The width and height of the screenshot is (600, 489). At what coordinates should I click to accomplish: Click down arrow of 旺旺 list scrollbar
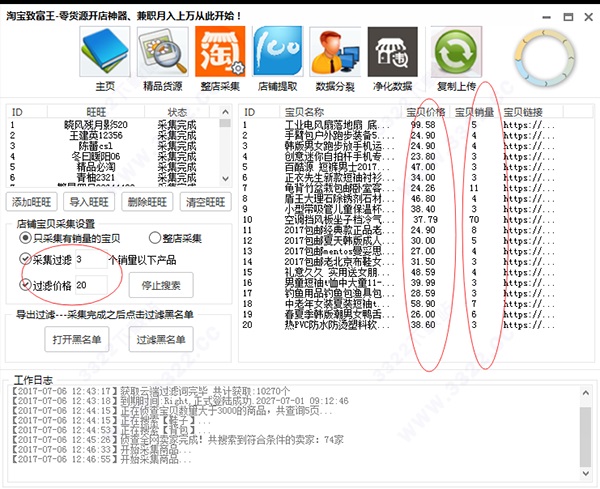click(x=225, y=179)
